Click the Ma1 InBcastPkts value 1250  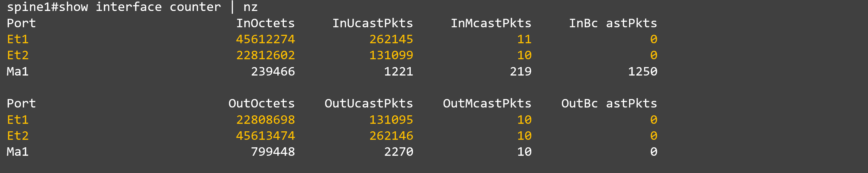[642, 72]
